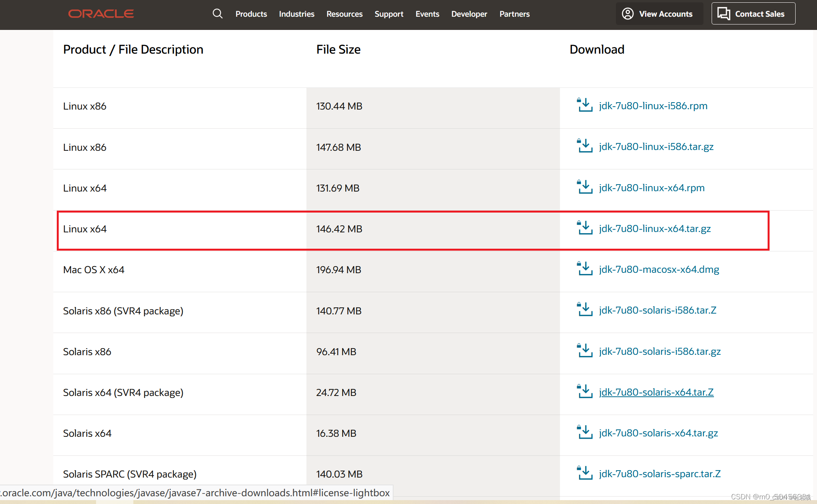Click the 'Product / File Description' column header
This screenshot has height=504, width=817.
[133, 49]
